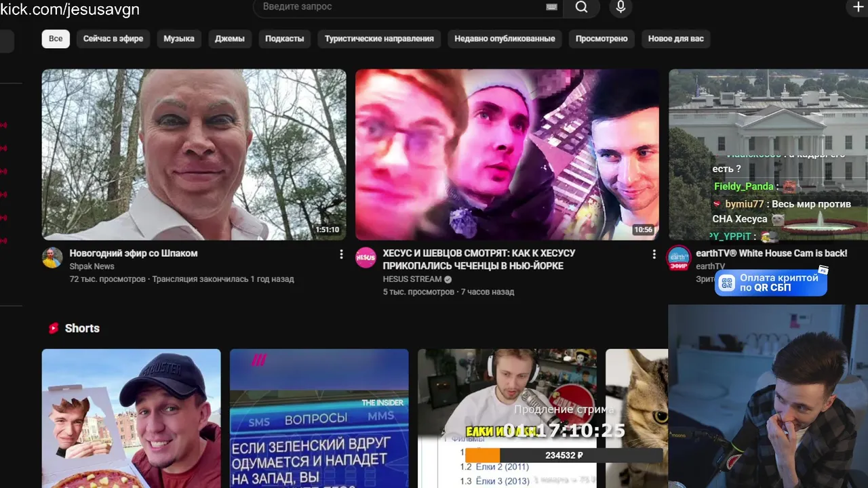The height and width of the screenshot is (488, 868).
Task: Open the HESUS STREAM channel avatar
Action: [x=366, y=258]
